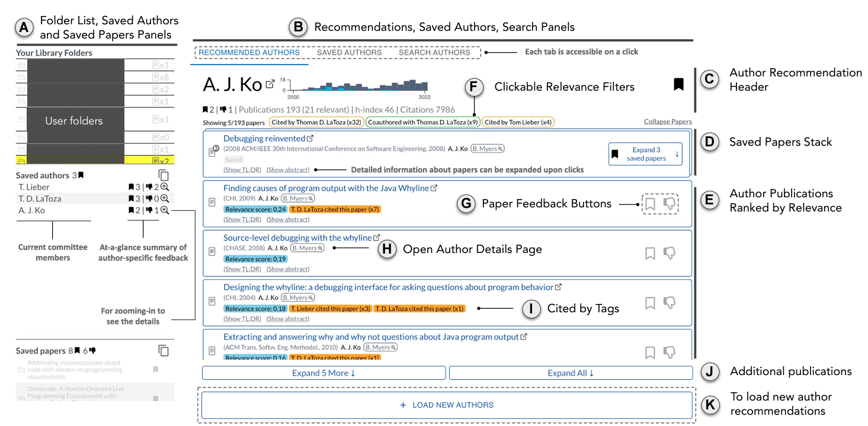Filter by Cited by Thomas D. LaToza (x32)
This screenshot has height=426, width=868.
[315, 123]
